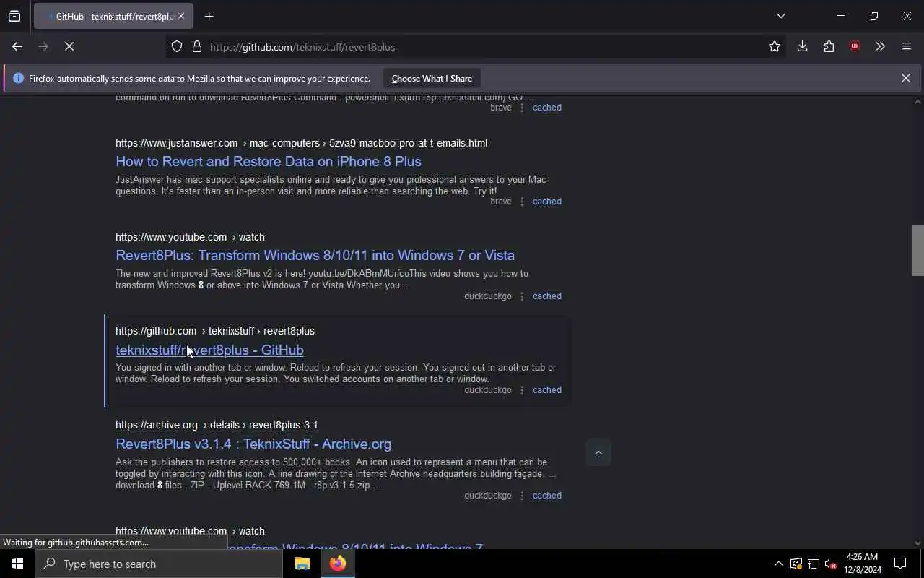Click the Firefox taskbar icon
The height and width of the screenshot is (578, 924).
pyautogui.click(x=338, y=564)
